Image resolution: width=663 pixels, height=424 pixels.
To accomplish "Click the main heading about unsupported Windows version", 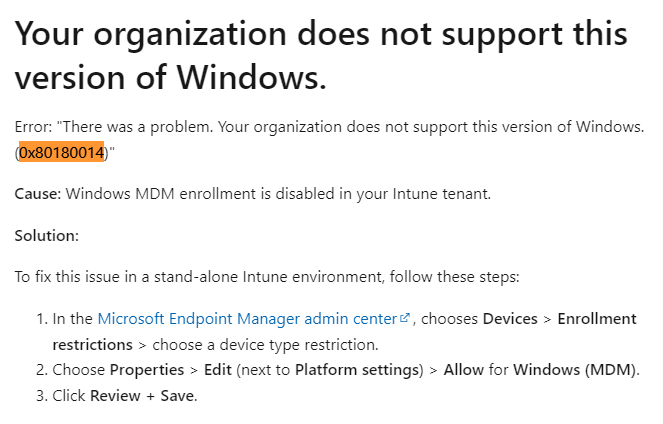I will (x=321, y=55).
